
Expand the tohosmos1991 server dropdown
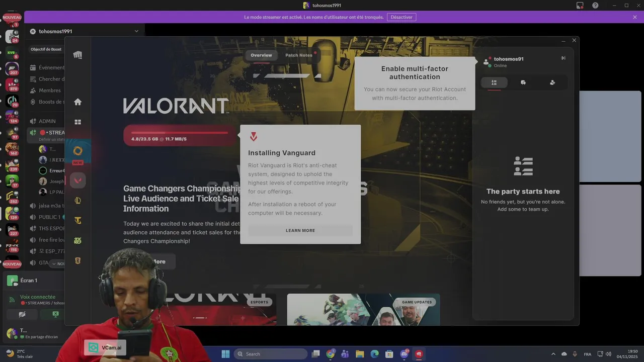point(136,31)
